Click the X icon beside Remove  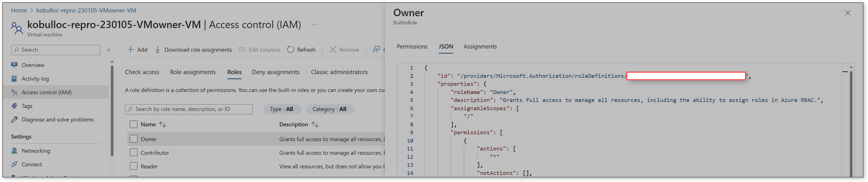333,50
